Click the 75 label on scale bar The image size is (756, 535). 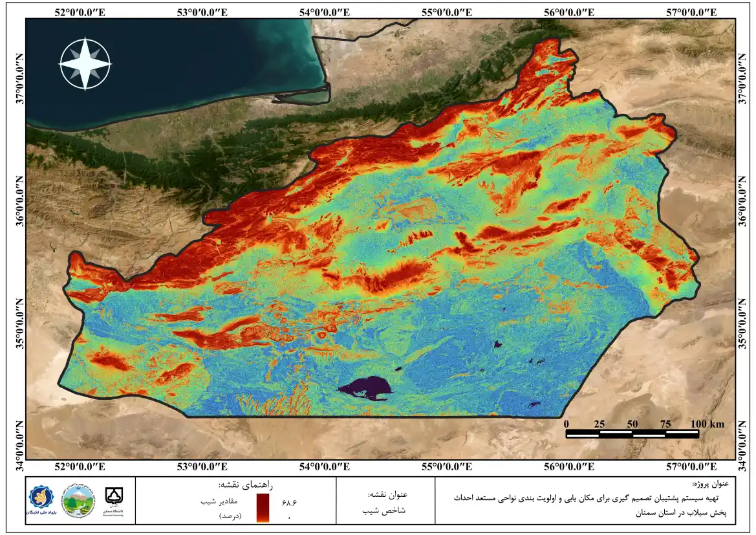coord(665,424)
